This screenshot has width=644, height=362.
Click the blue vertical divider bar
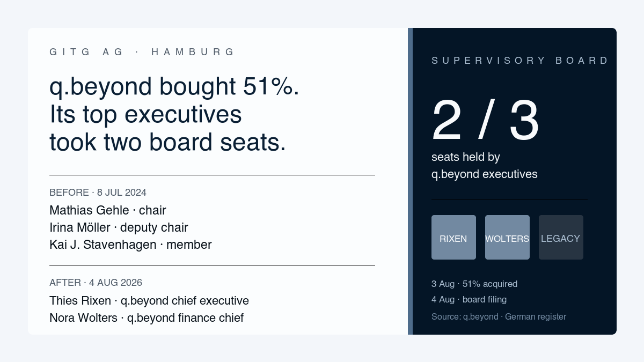coord(410,181)
